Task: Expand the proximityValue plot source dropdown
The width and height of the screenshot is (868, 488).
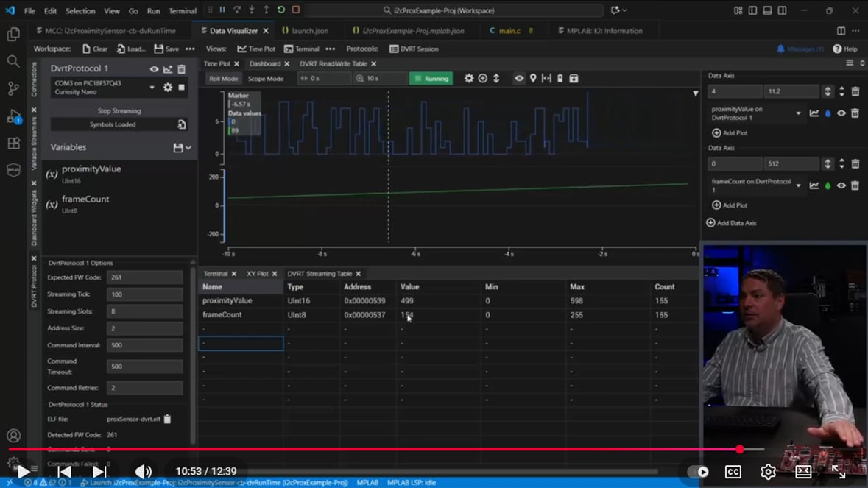Action: (x=798, y=113)
